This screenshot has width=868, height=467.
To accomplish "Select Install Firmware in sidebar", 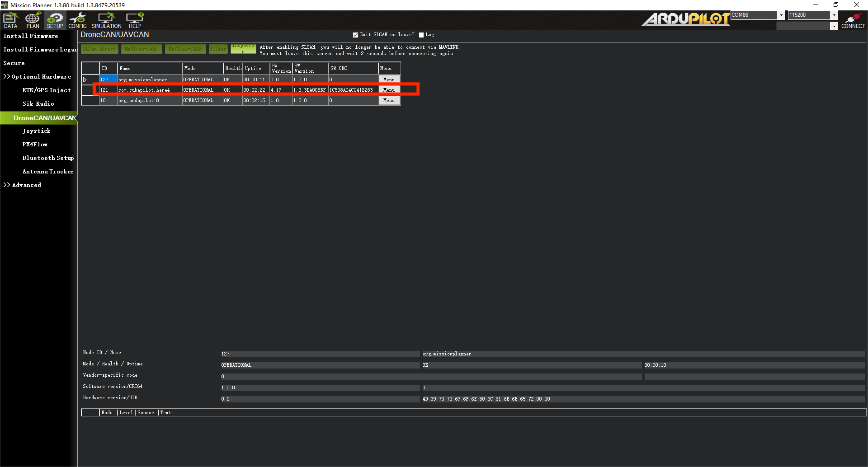I will point(31,36).
